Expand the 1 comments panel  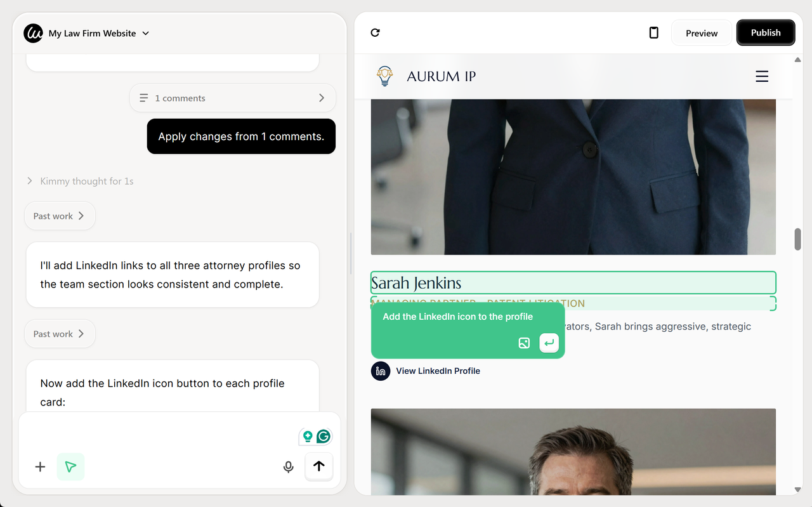tap(233, 98)
